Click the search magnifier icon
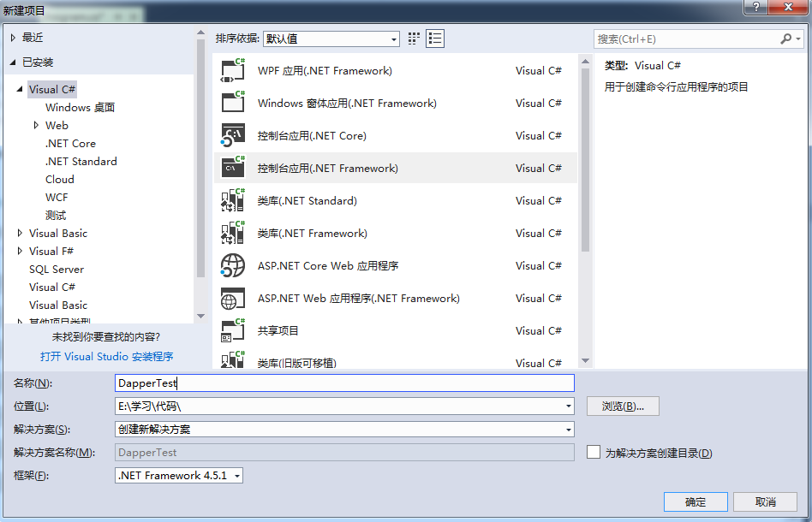This screenshot has height=522, width=812. pos(785,39)
